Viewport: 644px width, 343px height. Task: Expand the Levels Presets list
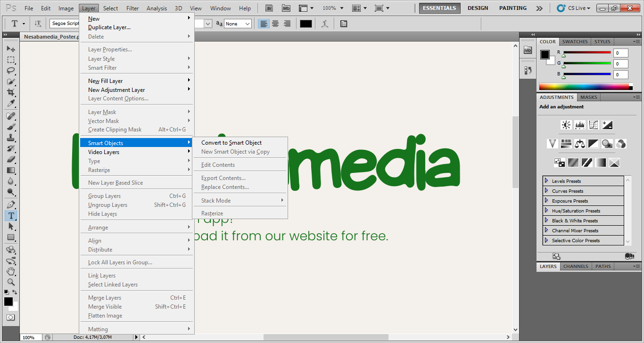[x=546, y=181]
